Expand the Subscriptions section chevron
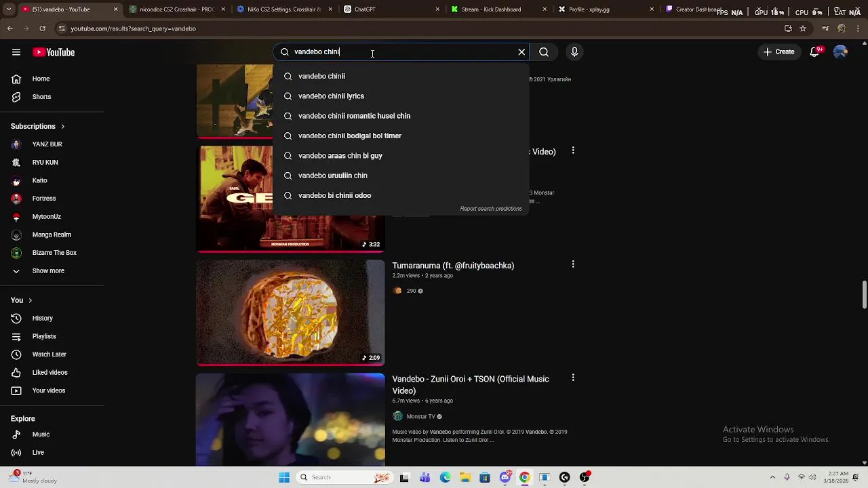This screenshot has height=488, width=868. [63, 127]
